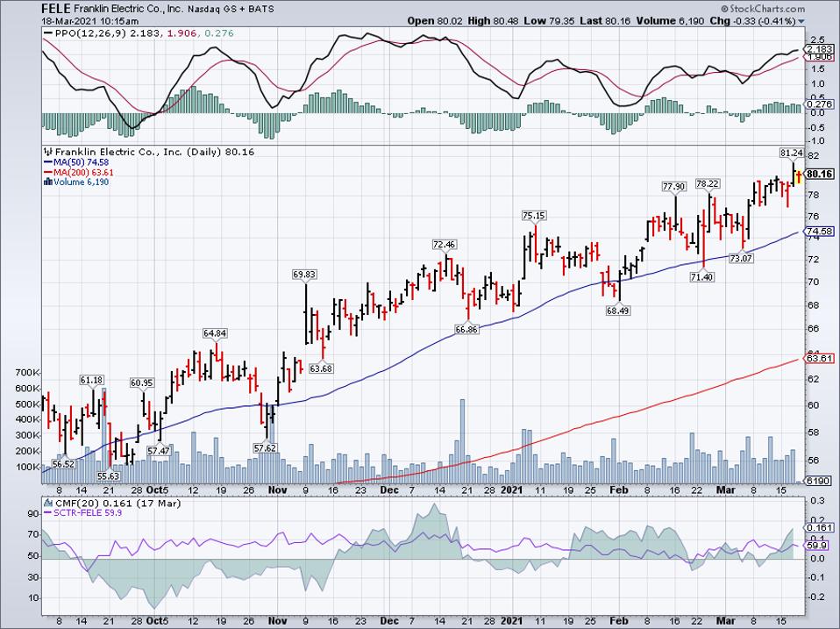The image size is (840, 629).
Task: Click the 'Nasdaq GS + BATS' exchange label
Action: (x=231, y=10)
